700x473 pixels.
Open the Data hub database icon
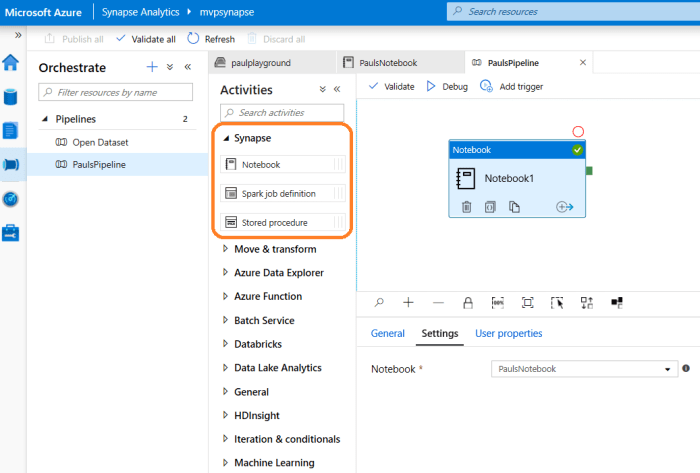point(11,97)
